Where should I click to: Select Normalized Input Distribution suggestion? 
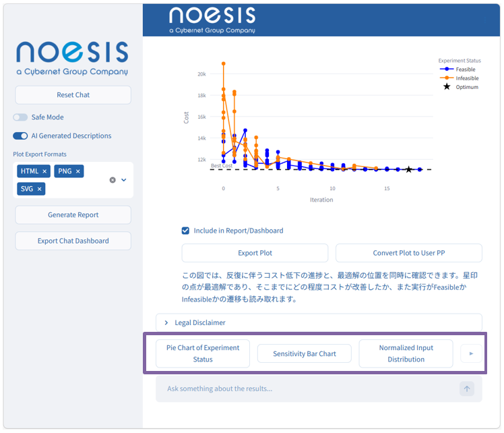pos(406,353)
